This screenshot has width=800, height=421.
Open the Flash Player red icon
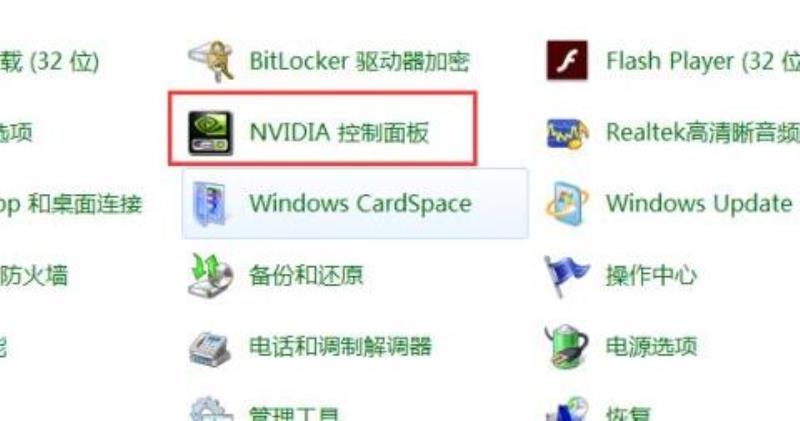567,61
